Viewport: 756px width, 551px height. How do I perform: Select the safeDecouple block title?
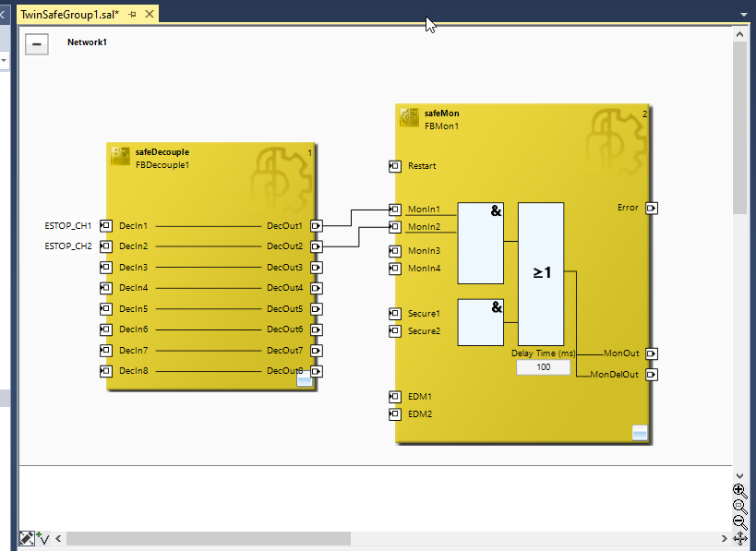tap(162, 152)
